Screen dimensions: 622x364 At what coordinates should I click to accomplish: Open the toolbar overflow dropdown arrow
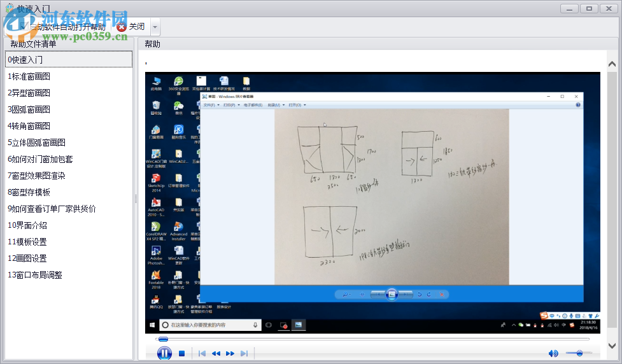[x=155, y=27]
